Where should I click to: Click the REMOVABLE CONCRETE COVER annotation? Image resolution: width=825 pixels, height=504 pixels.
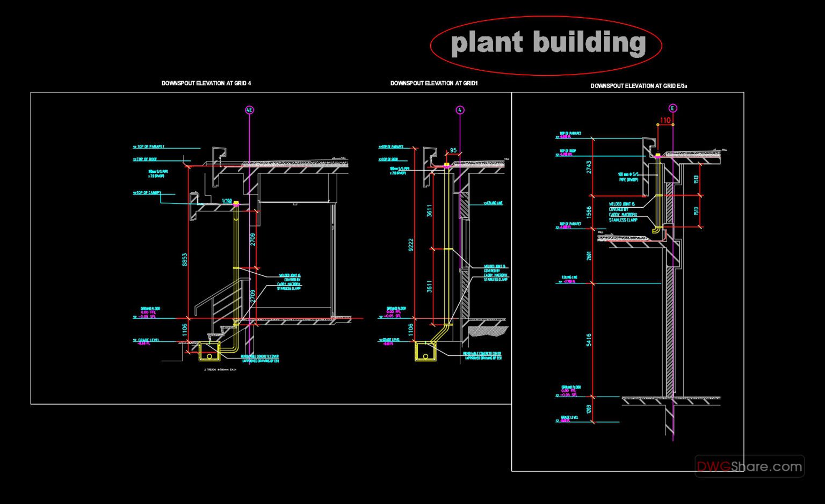[x=262, y=355]
